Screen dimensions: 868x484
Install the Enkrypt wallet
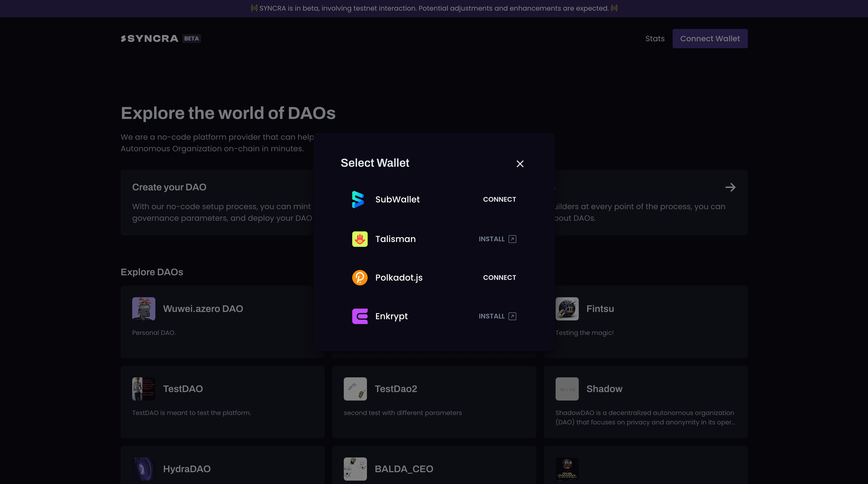coord(497,316)
